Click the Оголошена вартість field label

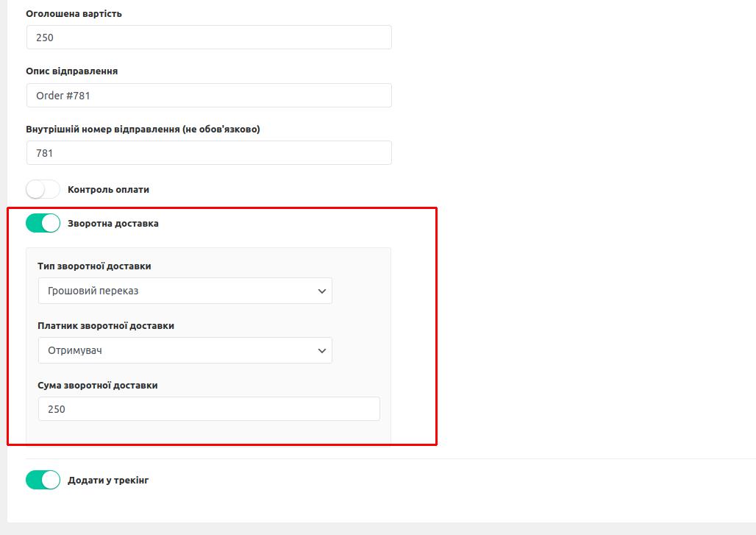pos(74,14)
